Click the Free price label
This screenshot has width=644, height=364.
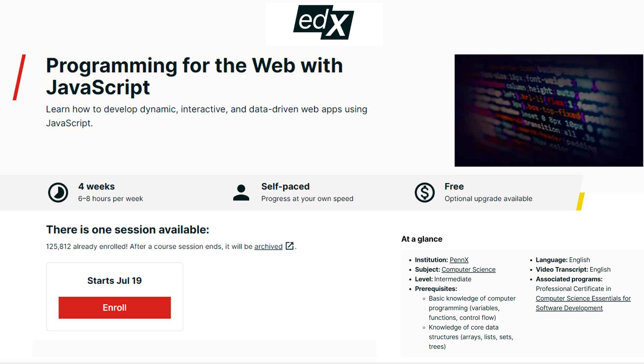click(454, 186)
